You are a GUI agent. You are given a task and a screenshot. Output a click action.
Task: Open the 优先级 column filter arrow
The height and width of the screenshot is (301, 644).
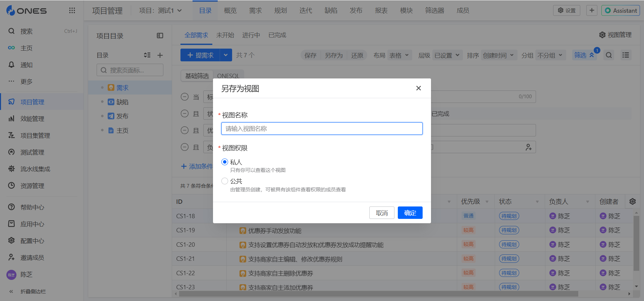(x=487, y=202)
